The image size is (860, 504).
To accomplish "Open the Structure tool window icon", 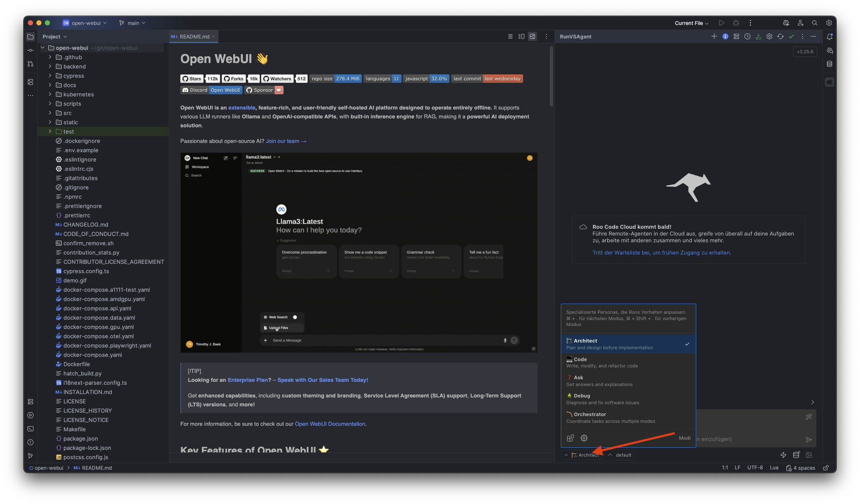I will [x=30, y=82].
